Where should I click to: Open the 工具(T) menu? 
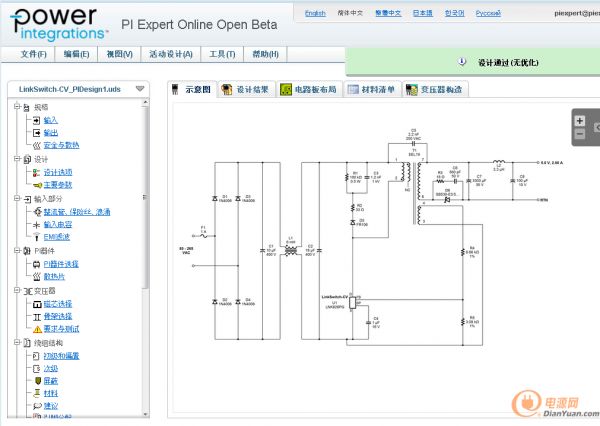tap(222, 54)
